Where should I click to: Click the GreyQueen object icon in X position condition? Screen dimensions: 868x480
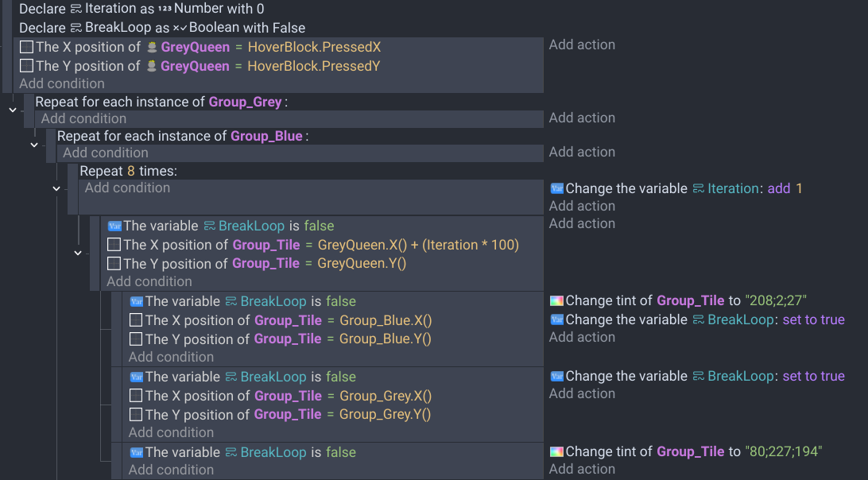[152, 48]
